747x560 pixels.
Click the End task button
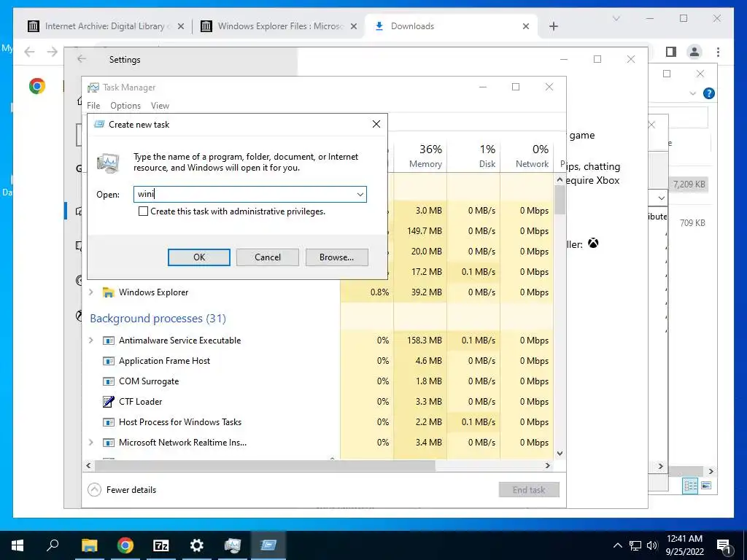point(529,489)
